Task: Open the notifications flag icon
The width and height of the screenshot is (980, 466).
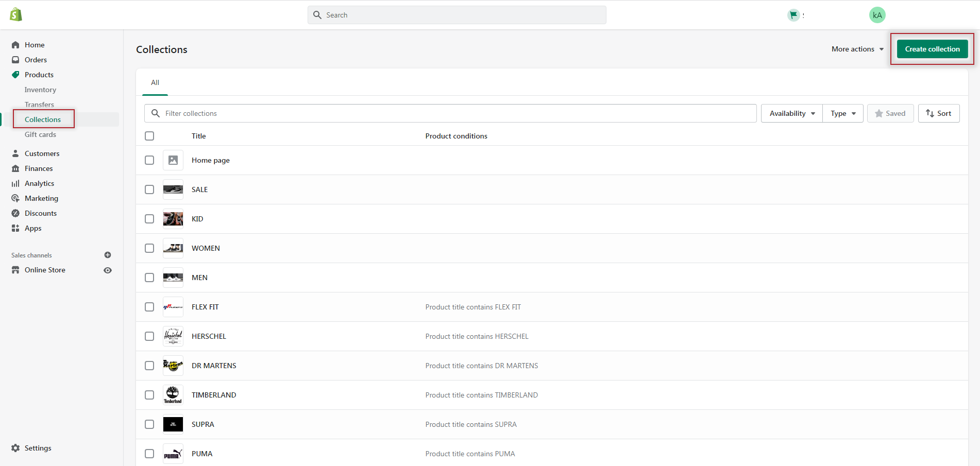Action: (x=793, y=15)
